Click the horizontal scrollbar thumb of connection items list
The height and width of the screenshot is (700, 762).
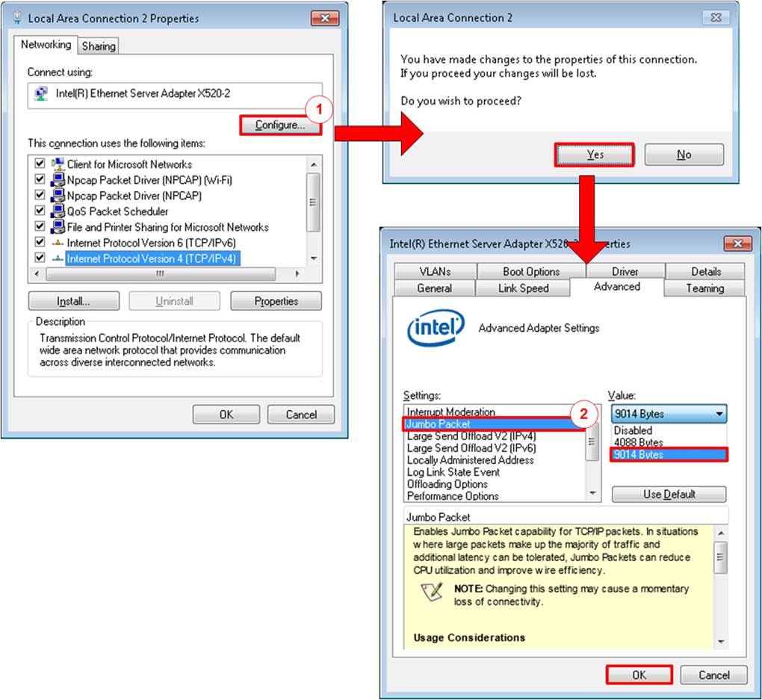pos(161,273)
